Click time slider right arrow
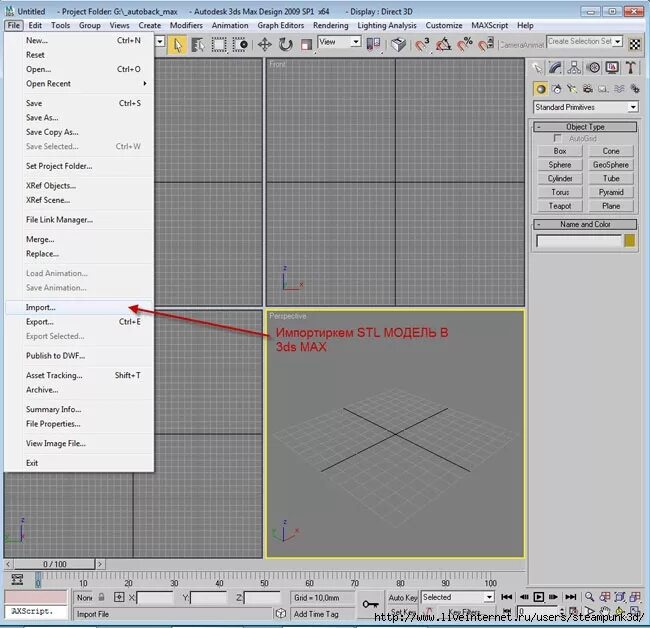 (100, 564)
